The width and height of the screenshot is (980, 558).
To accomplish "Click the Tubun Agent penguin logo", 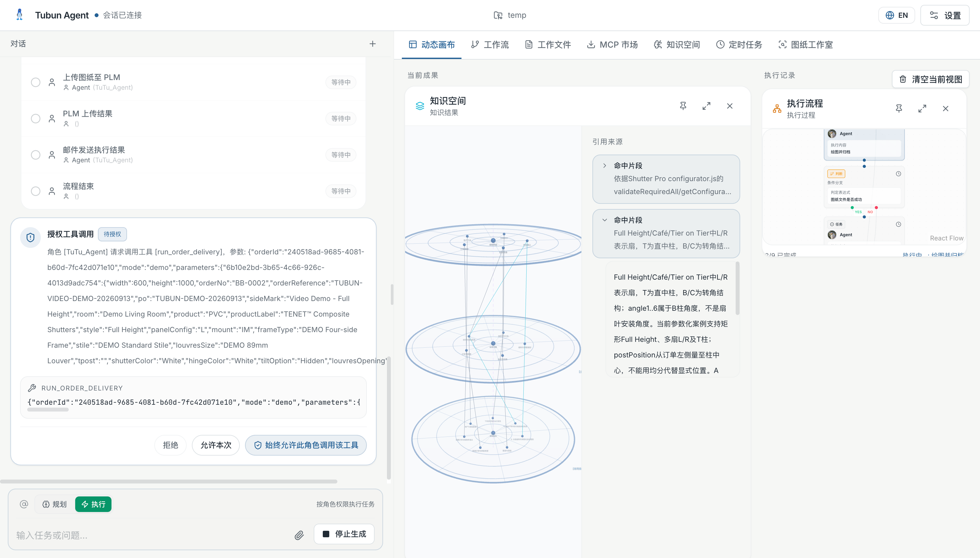I will tap(19, 15).
